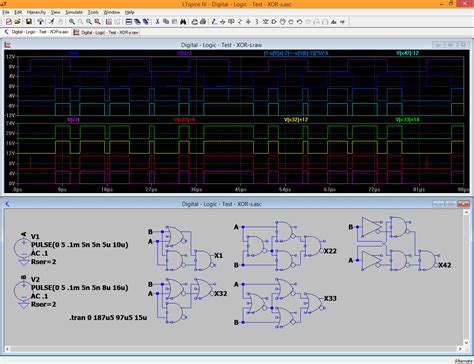474x364 pixels.
Task: Switch to the XOR-s.asc schematic tab
Action: pos(37,32)
